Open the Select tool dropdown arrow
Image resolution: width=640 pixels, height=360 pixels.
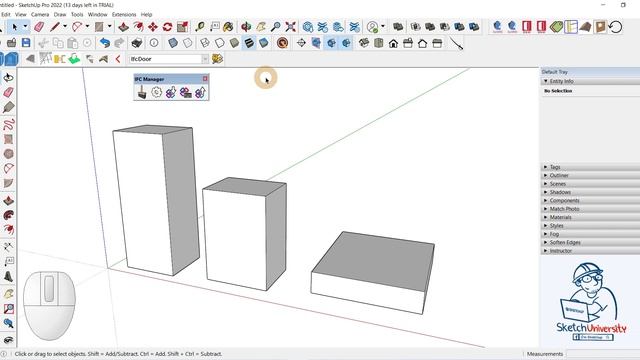[25, 27]
